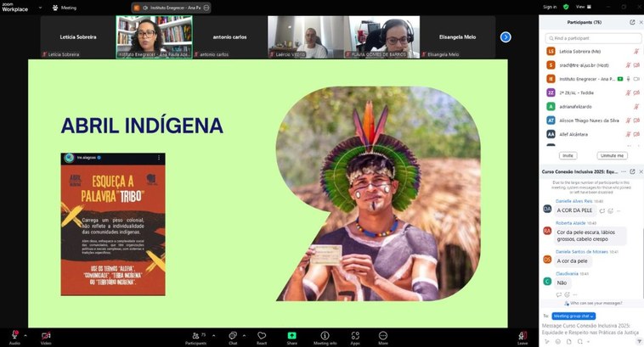Viewport: 644px width, 347px height.
Task: Expand video options arrow beside Video
Action: 59,333
